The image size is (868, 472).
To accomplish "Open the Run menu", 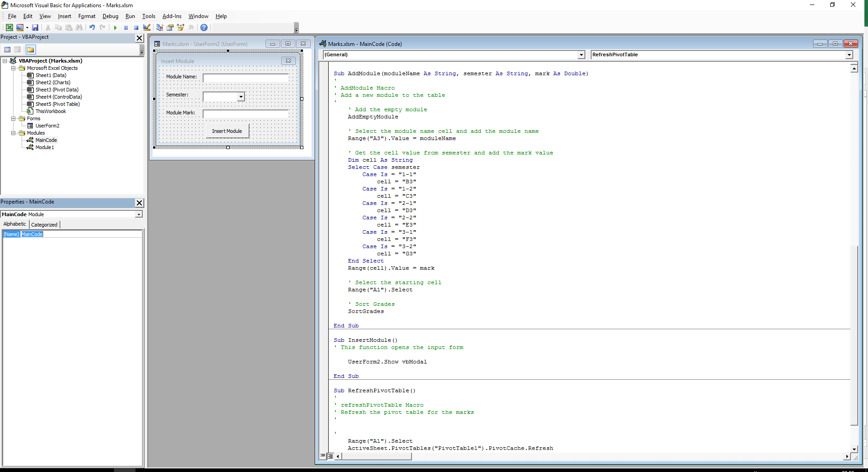I will coord(130,16).
